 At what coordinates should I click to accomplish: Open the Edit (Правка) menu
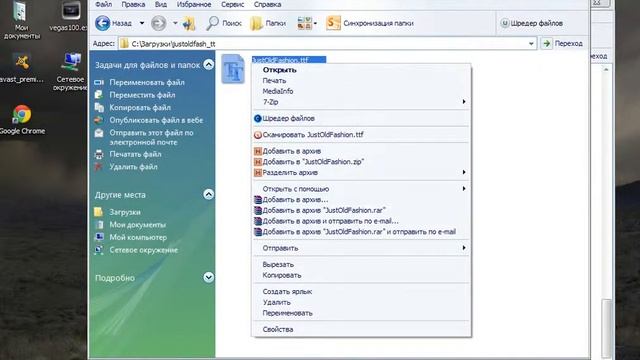133,4
